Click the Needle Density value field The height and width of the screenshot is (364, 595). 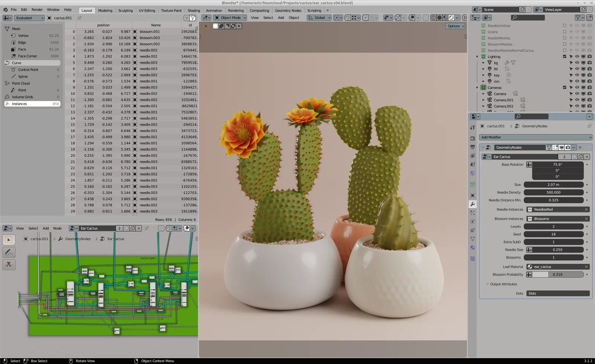point(554,192)
